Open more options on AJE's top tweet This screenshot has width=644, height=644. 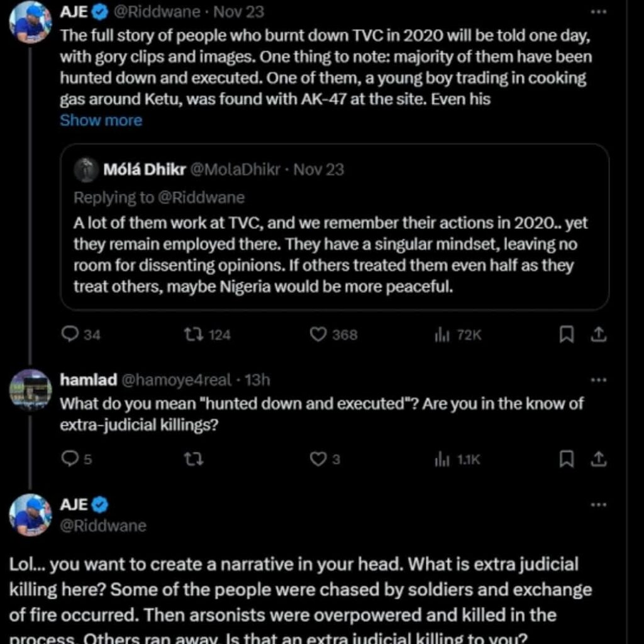point(599,12)
